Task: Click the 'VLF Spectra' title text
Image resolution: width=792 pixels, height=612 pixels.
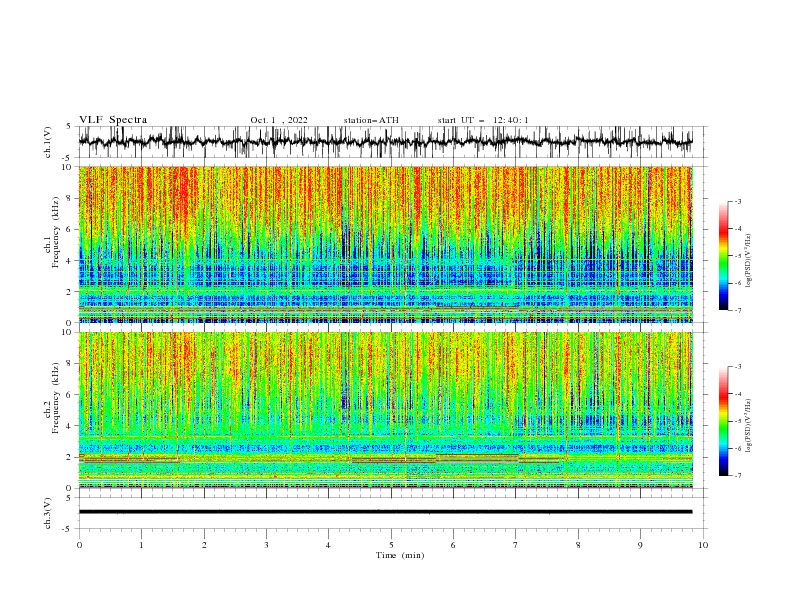Action: tap(113, 120)
